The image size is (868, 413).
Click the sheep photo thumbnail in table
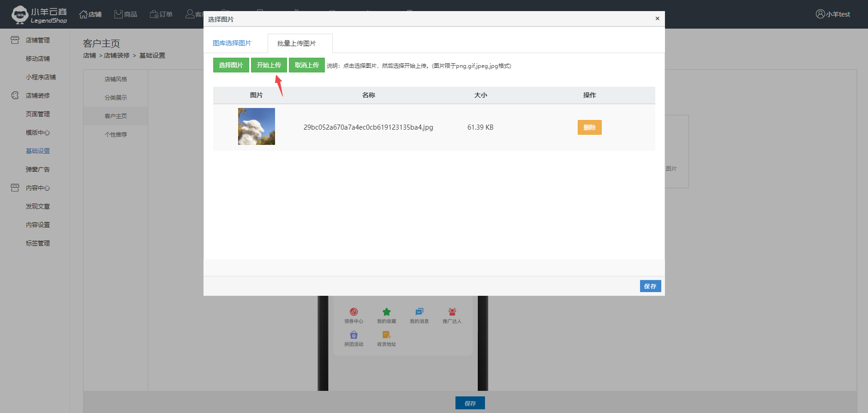coord(257,126)
